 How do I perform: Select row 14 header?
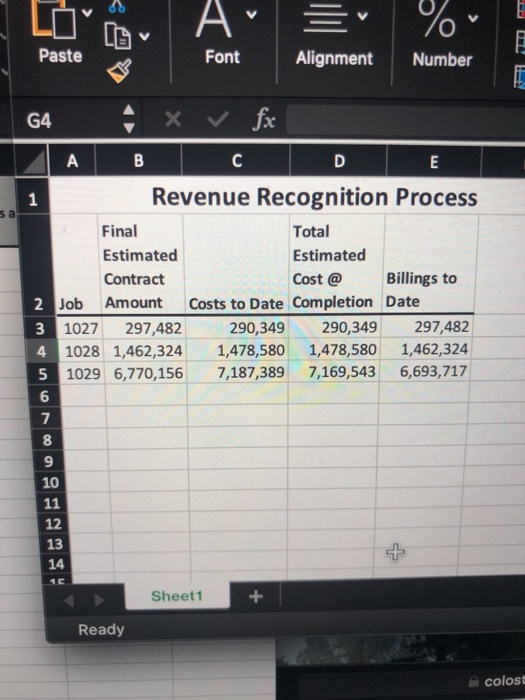pos(56,564)
